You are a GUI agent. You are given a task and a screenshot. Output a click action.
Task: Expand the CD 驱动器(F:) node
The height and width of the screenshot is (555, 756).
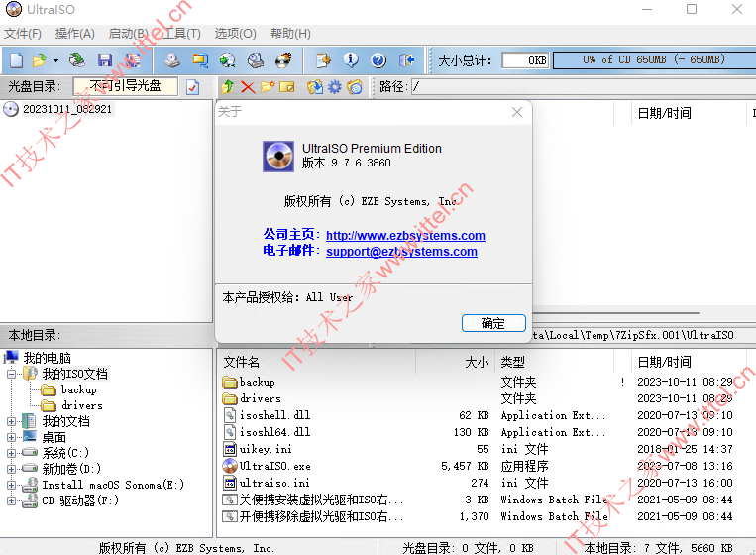(11, 500)
